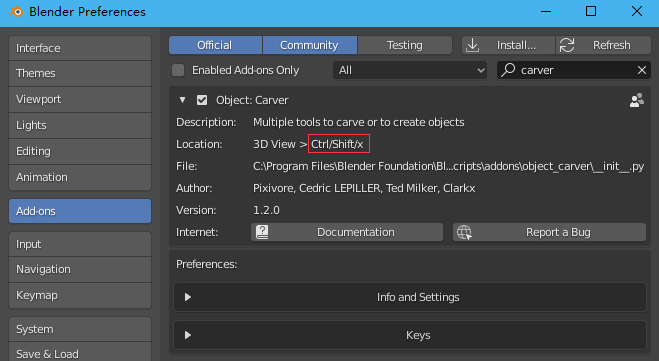The height and width of the screenshot is (361, 659).
Task: Click the Blender logo in title bar
Action: pyautogui.click(x=16, y=11)
